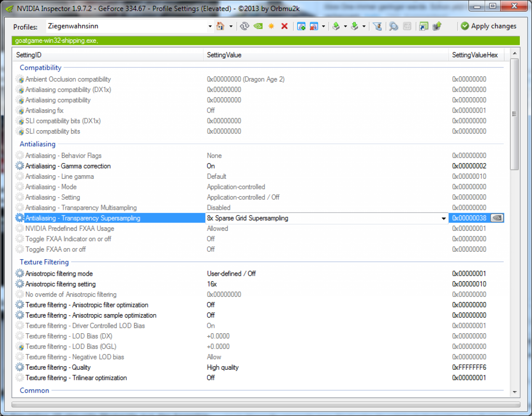
Task: Delete the current profile with the red X
Action: pyautogui.click(x=285, y=26)
